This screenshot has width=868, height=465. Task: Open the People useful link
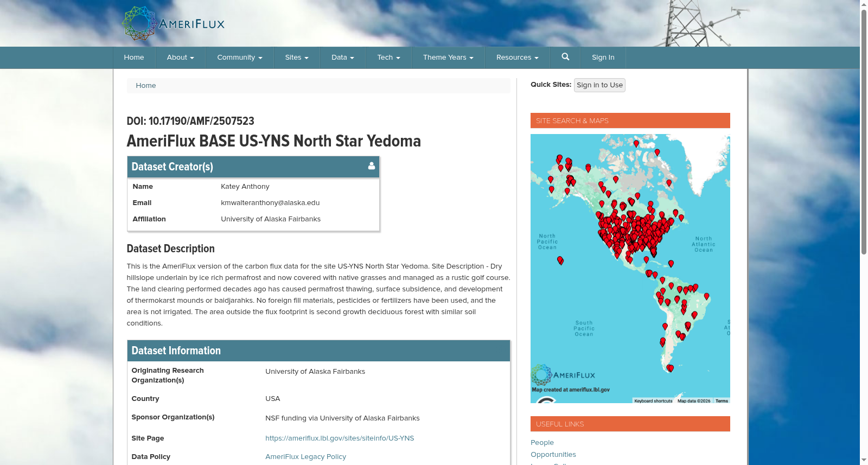tap(542, 443)
